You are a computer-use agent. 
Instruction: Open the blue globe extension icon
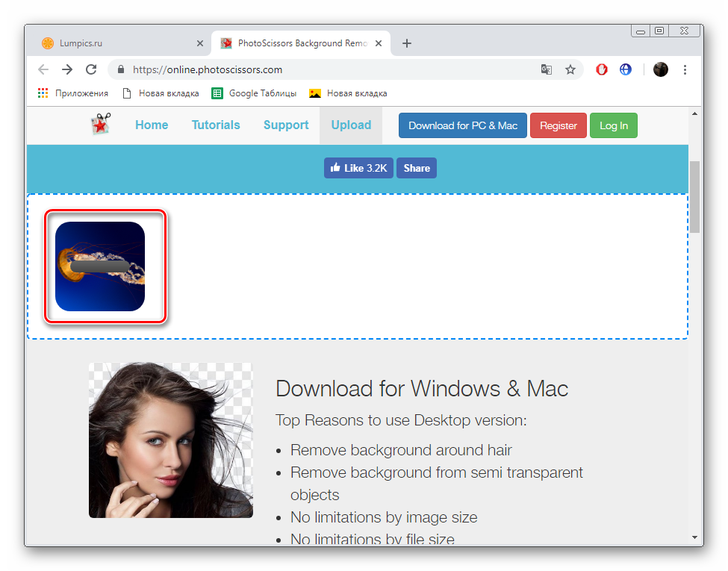click(626, 69)
